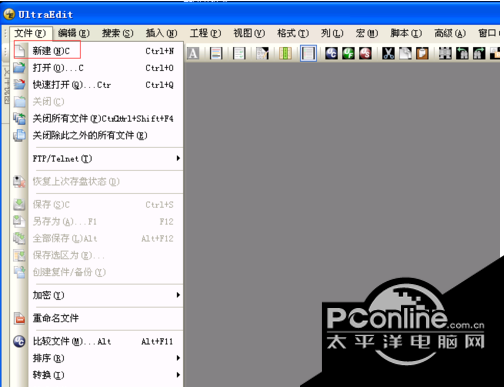Choose 关闭除此之外的所有文件(E) menu entry
Image resolution: width=504 pixels, height=387 pixels.
[x=97, y=136]
